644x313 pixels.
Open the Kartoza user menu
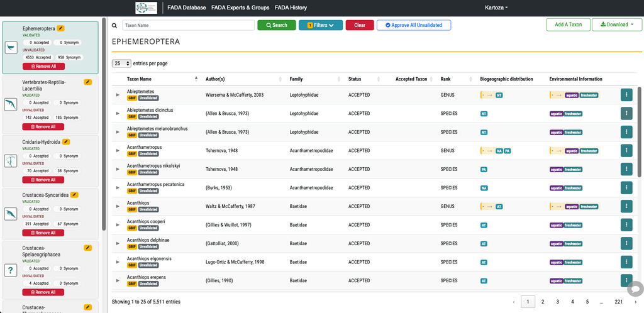tap(496, 8)
